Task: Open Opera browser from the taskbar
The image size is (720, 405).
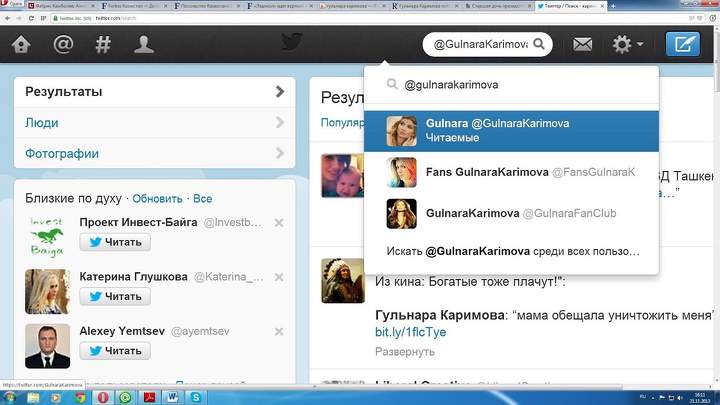Action: pos(103,397)
